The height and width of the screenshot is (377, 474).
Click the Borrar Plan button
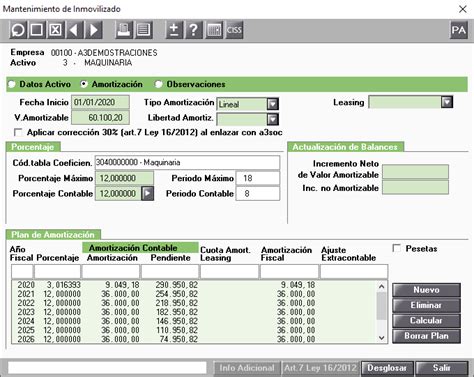pos(426,336)
